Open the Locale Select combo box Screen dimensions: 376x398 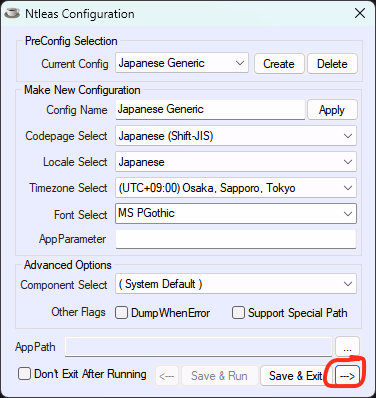pos(236,162)
